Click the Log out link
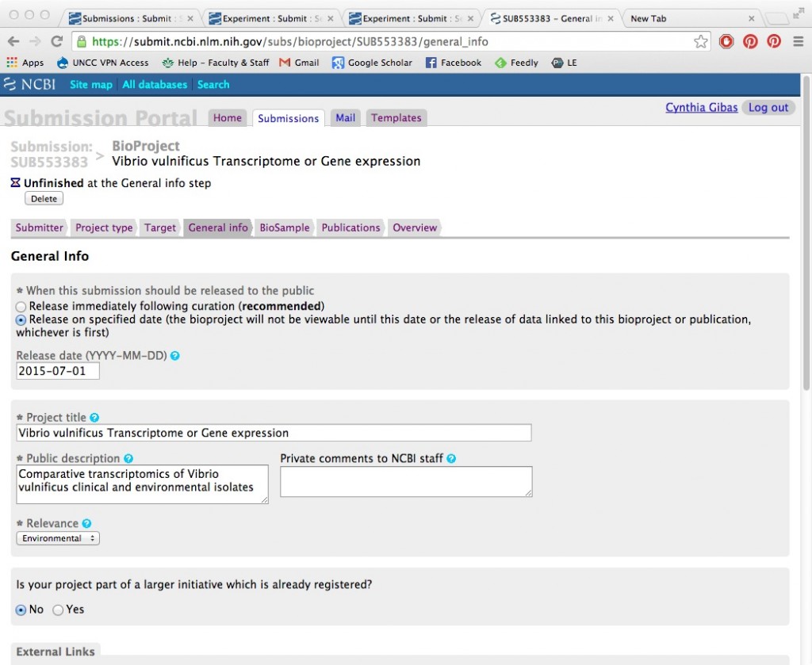The width and height of the screenshot is (812, 665). click(x=768, y=108)
